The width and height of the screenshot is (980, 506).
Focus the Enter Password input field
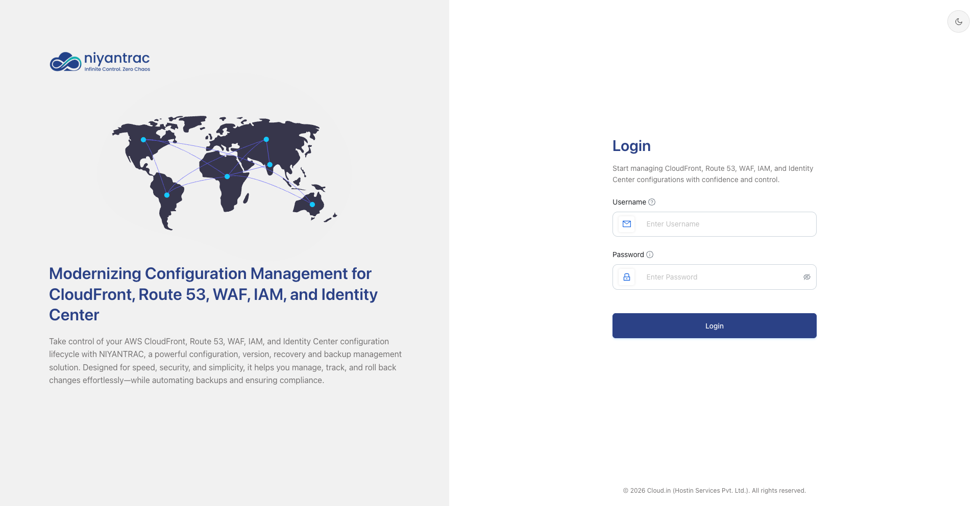click(x=715, y=277)
